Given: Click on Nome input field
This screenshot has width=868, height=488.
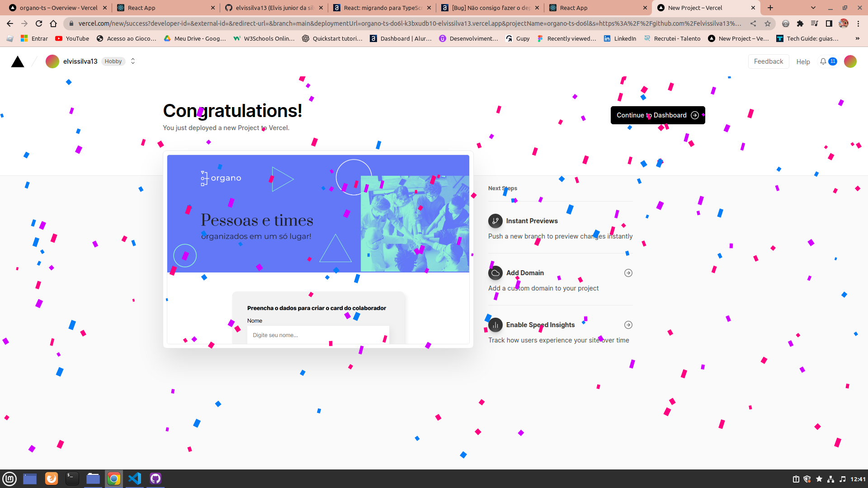Looking at the screenshot, I should point(318,335).
